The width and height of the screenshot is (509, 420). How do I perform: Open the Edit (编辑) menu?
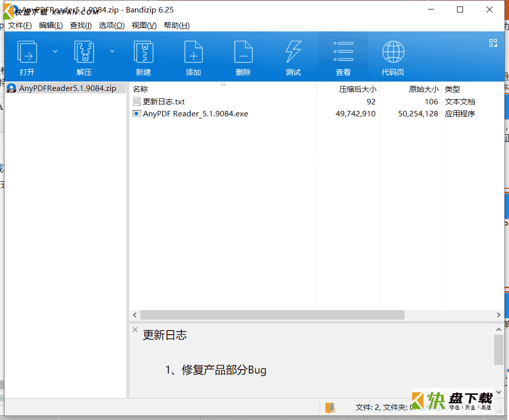[x=50, y=25]
